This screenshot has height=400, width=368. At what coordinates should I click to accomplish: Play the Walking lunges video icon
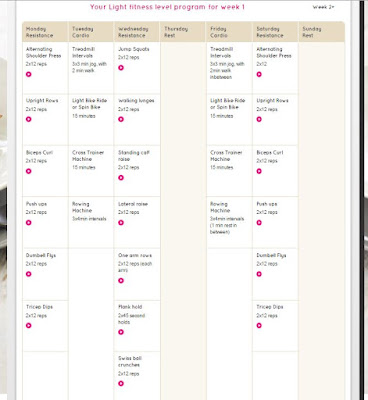(121, 119)
